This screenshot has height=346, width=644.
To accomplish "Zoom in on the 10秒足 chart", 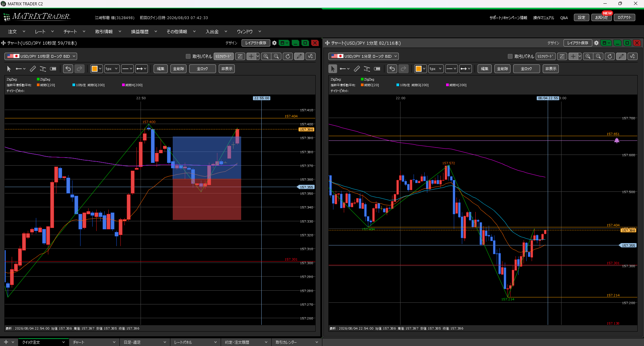I will coord(266,56).
